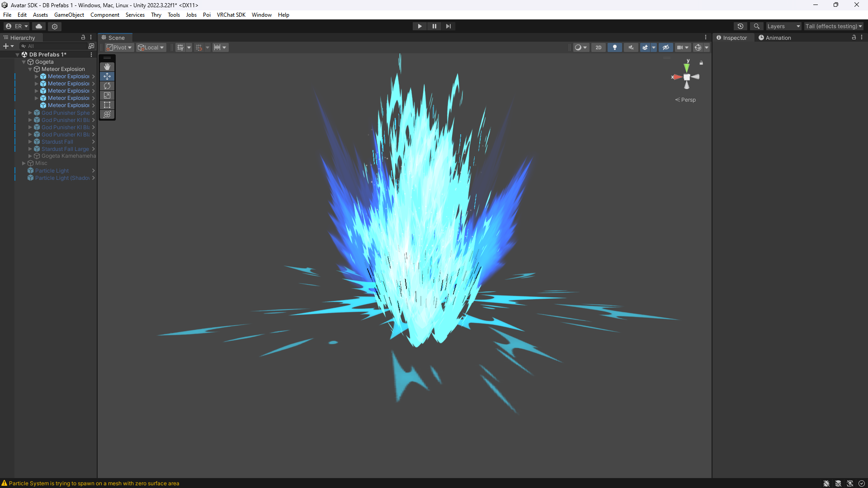This screenshot has height=488, width=868.
Task: Select the Rotate tool
Action: (107, 86)
